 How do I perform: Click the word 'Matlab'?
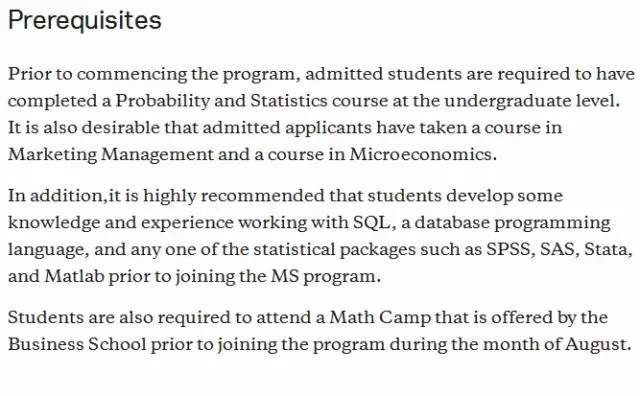pyautogui.click(x=74, y=276)
